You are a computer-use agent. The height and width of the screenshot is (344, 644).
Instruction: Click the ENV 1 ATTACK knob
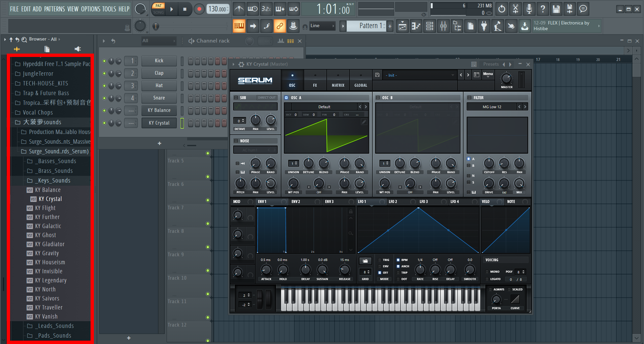(266, 270)
